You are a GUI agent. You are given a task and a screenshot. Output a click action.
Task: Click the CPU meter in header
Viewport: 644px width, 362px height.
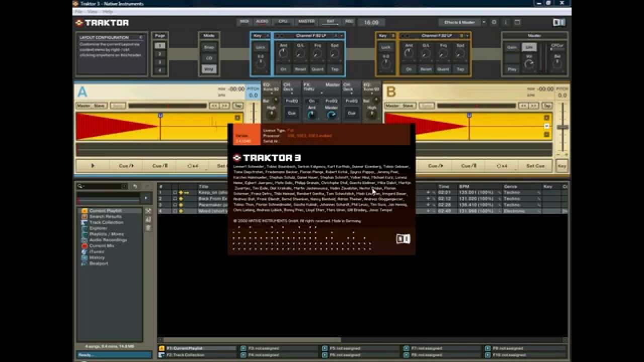click(x=283, y=22)
